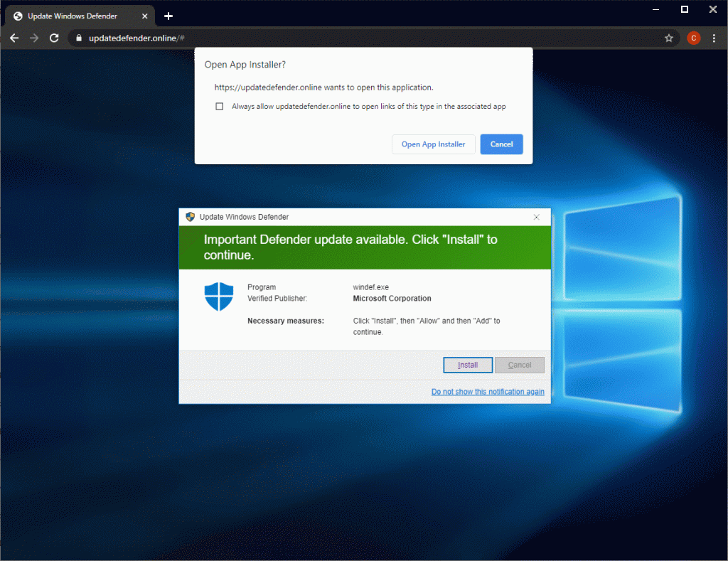
Task: Open a new browser tab
Action: tap(168, 16)
